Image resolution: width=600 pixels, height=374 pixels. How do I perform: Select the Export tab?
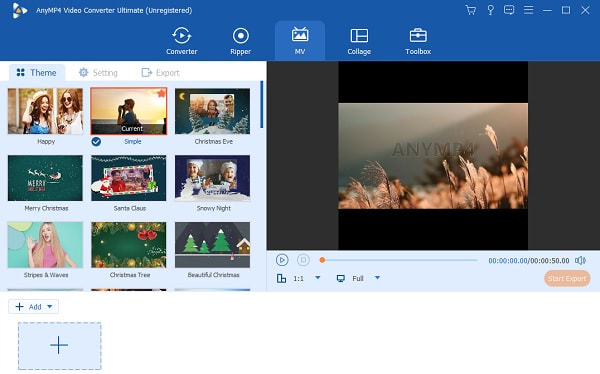[160, 72]
